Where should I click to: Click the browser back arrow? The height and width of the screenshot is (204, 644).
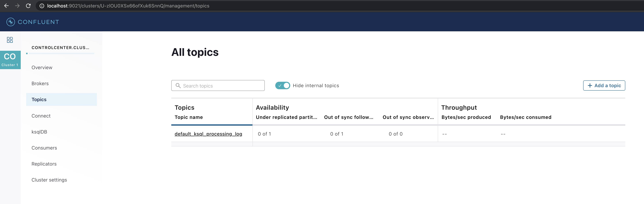click(6, 6)
